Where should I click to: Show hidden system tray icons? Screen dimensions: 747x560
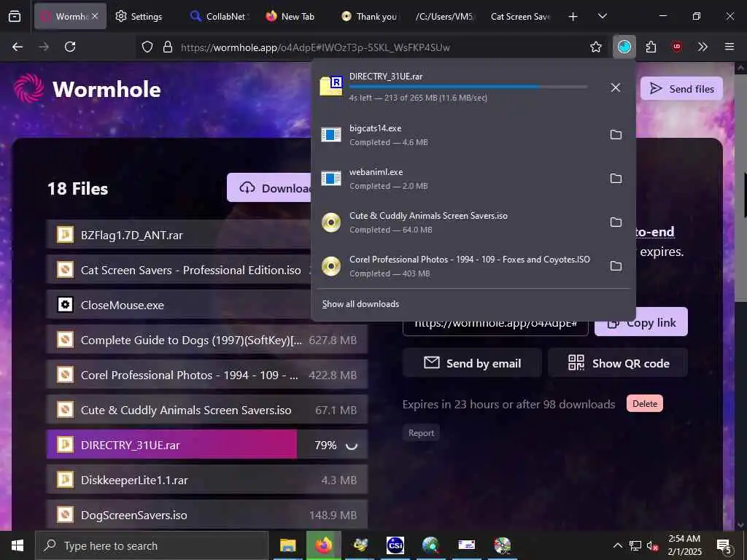point(617,545)
